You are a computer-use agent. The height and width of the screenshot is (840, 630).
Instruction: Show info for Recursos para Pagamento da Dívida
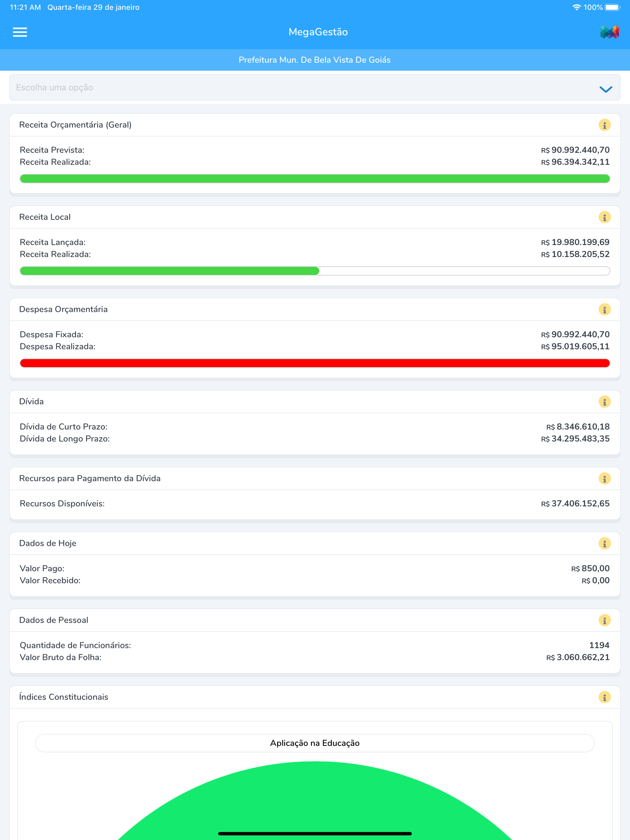604,478
